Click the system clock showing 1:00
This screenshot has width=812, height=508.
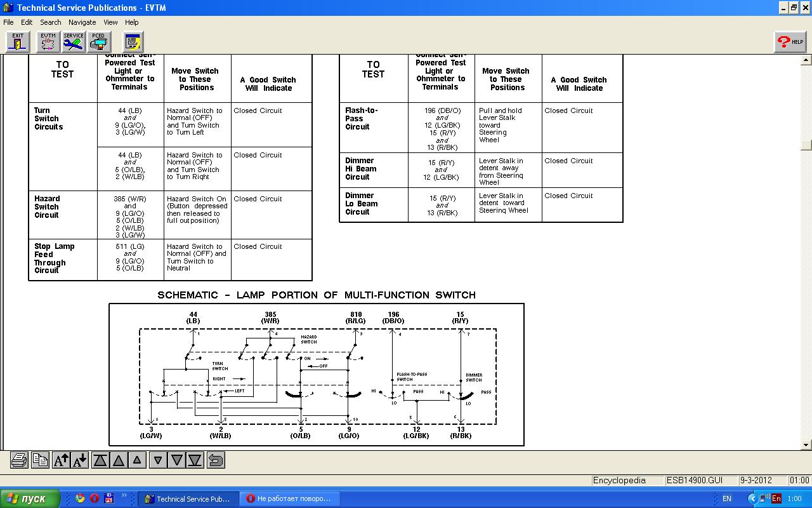click(794, 498)
